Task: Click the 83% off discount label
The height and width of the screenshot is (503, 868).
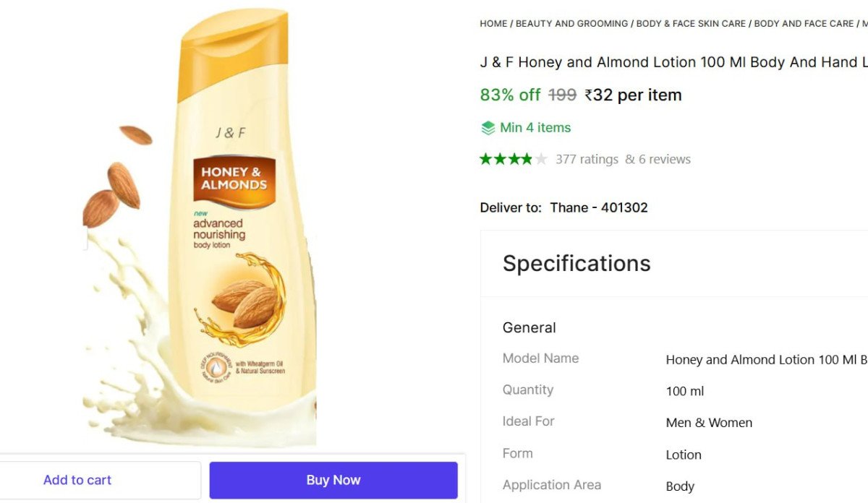Action: tap(509, 94)
